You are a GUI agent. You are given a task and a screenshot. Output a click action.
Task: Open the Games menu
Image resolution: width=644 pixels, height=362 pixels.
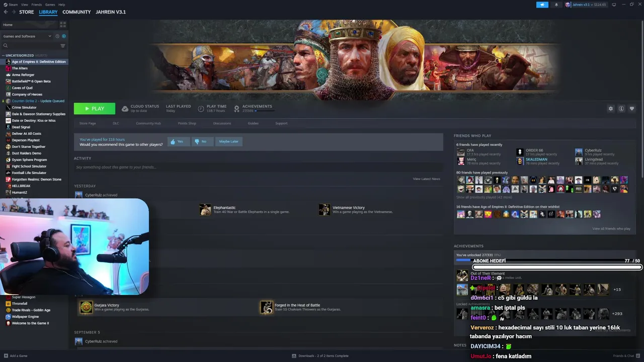tap(50, 5)
